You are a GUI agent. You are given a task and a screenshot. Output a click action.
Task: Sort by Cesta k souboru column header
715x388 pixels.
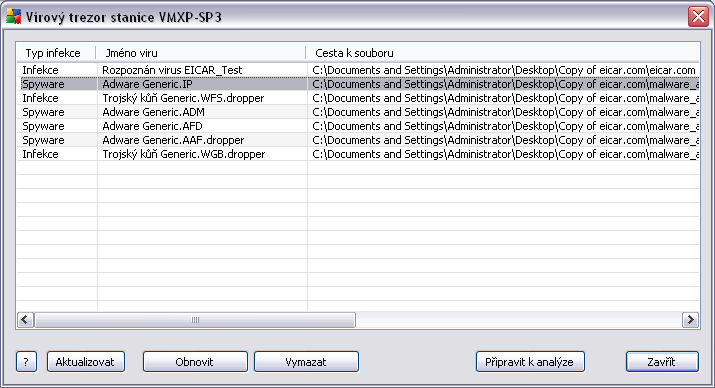click(x=503, y=53)
